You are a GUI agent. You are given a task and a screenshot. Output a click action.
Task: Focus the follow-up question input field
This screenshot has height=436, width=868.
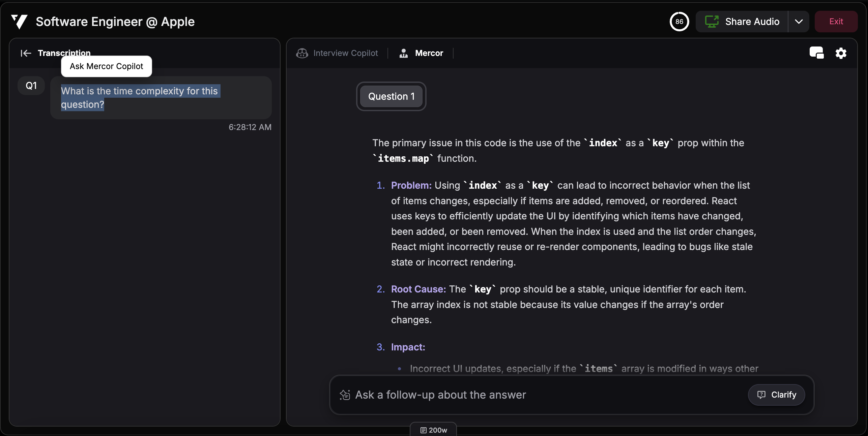(540, 395)
